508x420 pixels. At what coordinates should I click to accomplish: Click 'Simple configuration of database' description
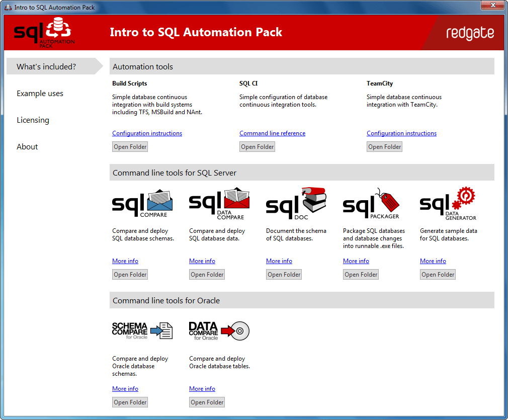click(x=284, y=101)
